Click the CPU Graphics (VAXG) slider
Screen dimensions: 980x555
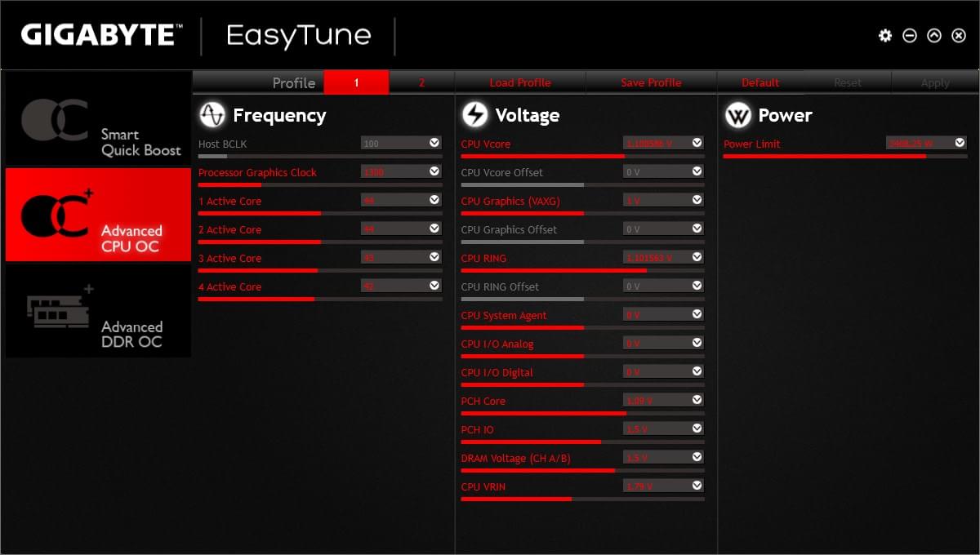tap(582, 213)
